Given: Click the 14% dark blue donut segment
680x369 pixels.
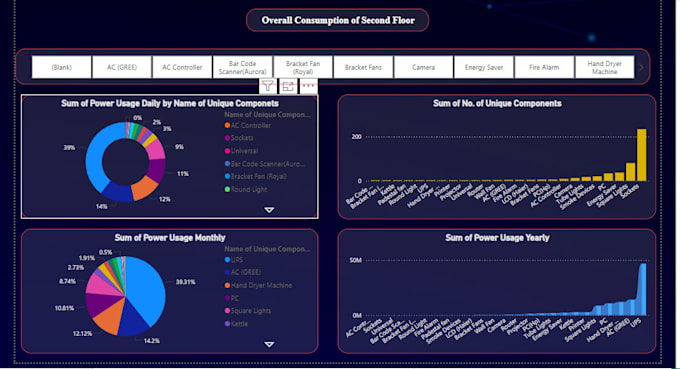Looking at the screenshot, I should click(117, 192).
